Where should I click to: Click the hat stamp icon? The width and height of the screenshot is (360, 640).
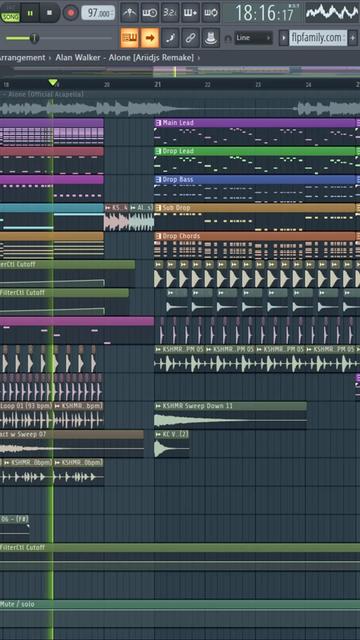pyautogui.click(x=211, y=38)
